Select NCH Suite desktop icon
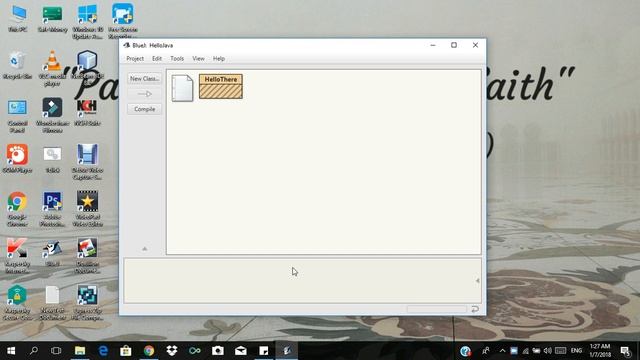This screenshot has height=360, width=640. click(87, 112)
